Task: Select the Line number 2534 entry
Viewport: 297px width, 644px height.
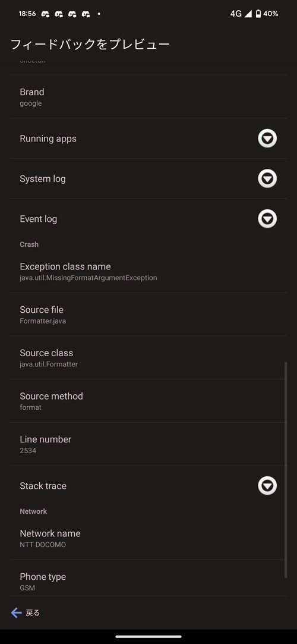Action: pos(148,444)
